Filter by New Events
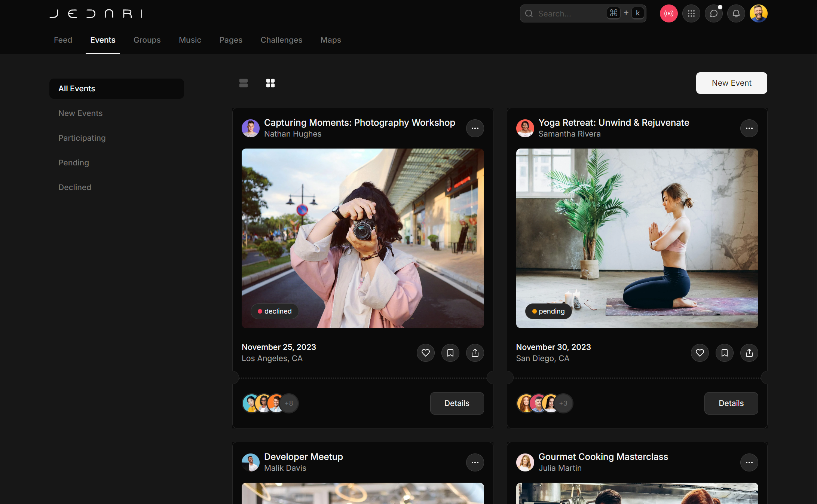The height and width of the screenshot is (504, 817). coord(117,113)
